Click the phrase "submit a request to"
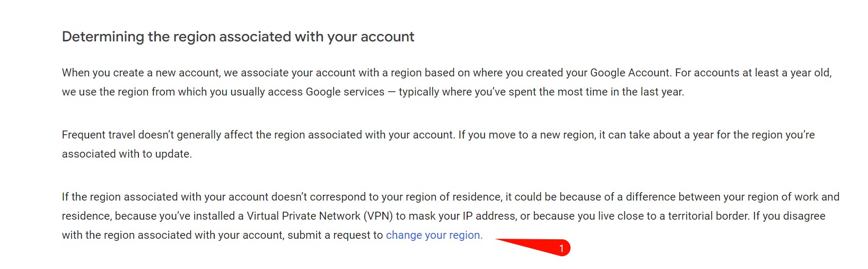This screenshot has height=269, width=868. tap(335, 235)
